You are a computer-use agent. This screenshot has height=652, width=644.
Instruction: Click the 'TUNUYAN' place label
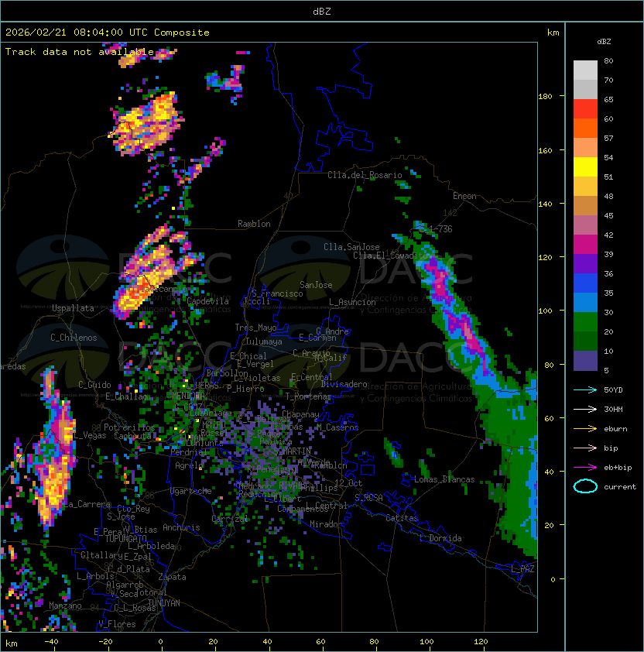point(164,603)
